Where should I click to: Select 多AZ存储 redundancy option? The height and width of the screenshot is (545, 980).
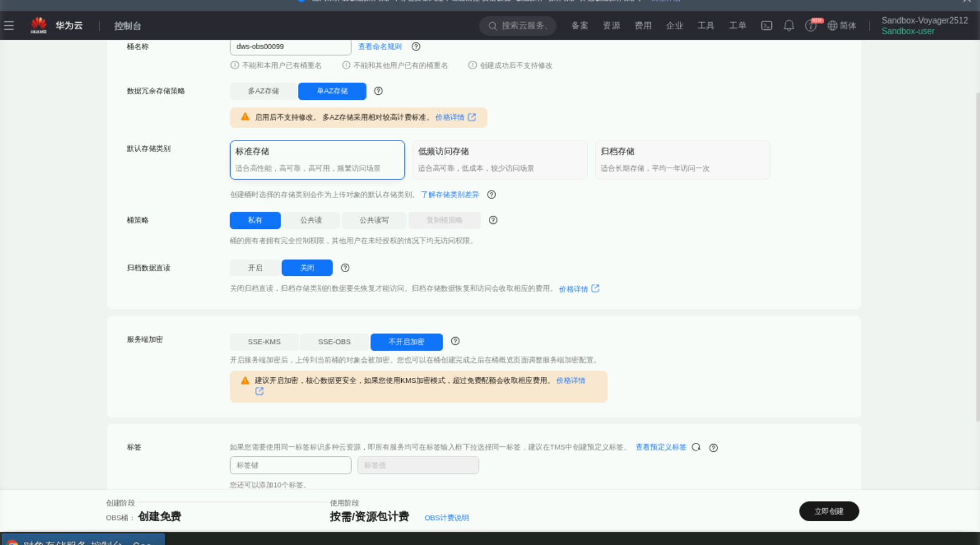pyautogui.click(x=263, y=91)
